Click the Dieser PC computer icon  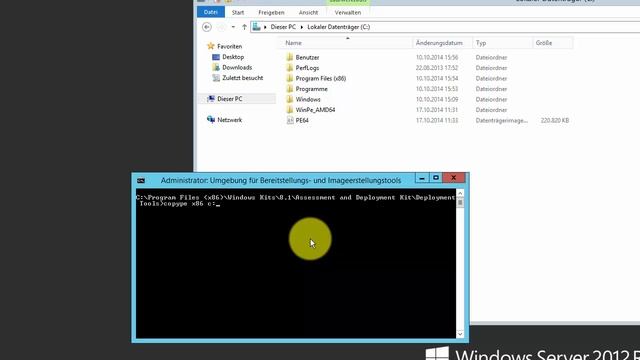pos(211,99)
